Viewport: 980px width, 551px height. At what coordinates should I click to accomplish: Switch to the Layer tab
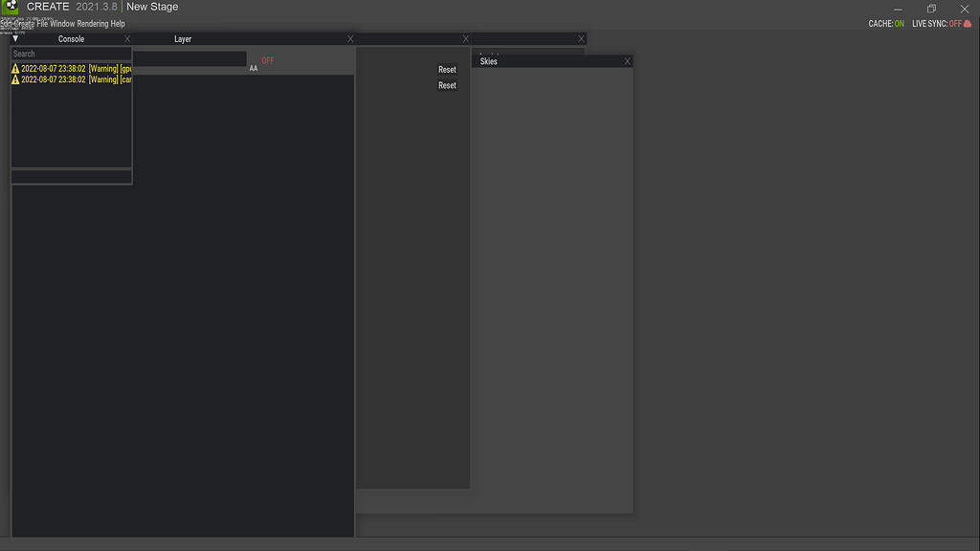(x=182, y=39)
